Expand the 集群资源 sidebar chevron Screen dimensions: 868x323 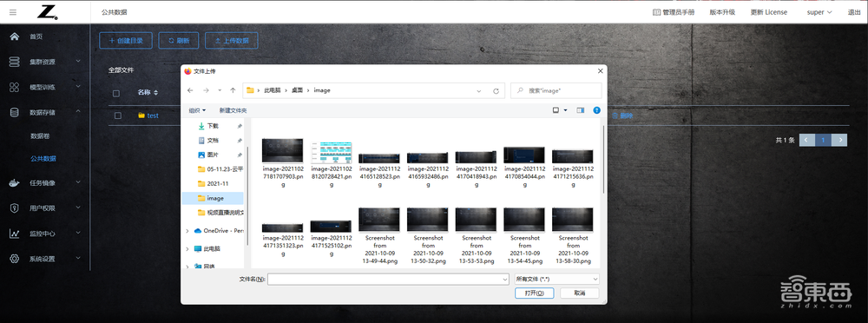(78, 62)
